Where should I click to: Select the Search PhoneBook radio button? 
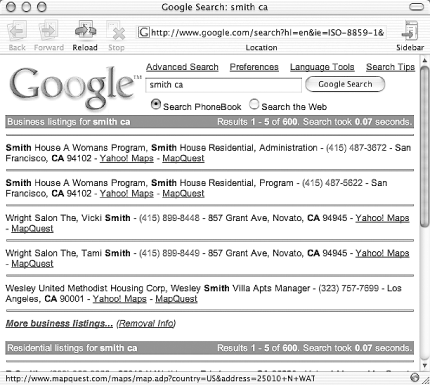pos(155,104)
